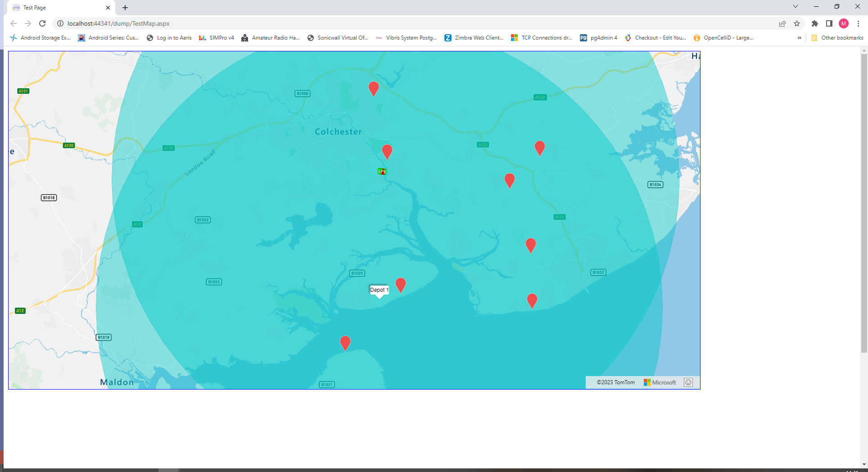
Task: Expand hidden bookmarks chevron
Action: (800, 38)
